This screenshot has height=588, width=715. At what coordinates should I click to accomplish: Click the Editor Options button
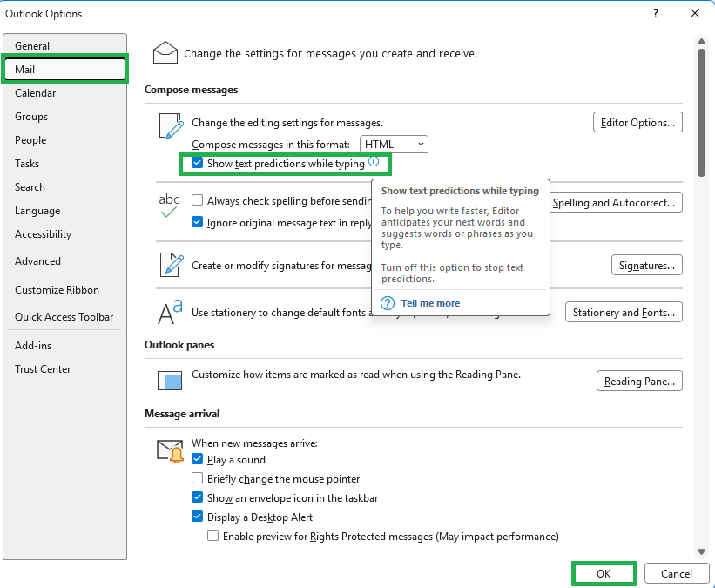[x=637, y=122]
